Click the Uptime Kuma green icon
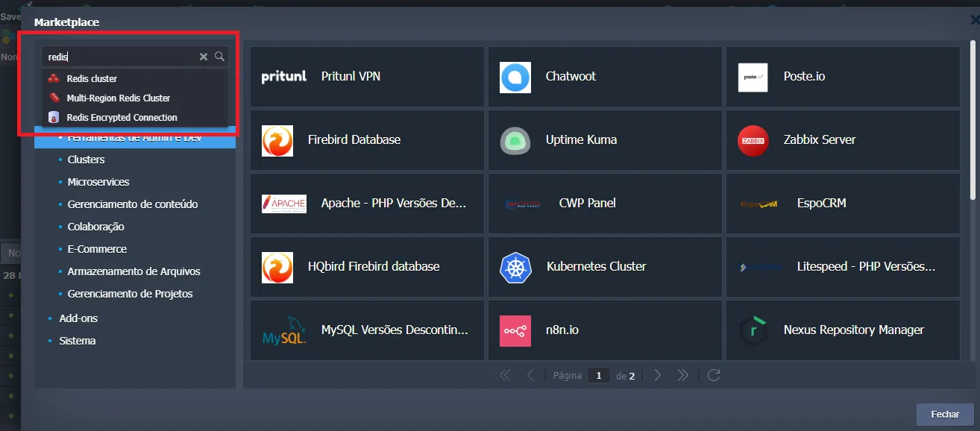 pyautogui.click(x=515, y=140)
